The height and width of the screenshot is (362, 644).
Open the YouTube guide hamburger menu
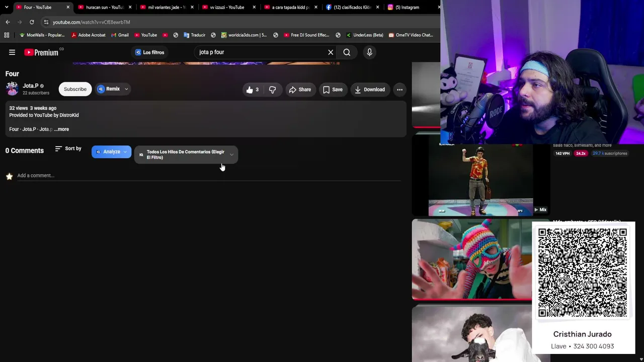12,52
